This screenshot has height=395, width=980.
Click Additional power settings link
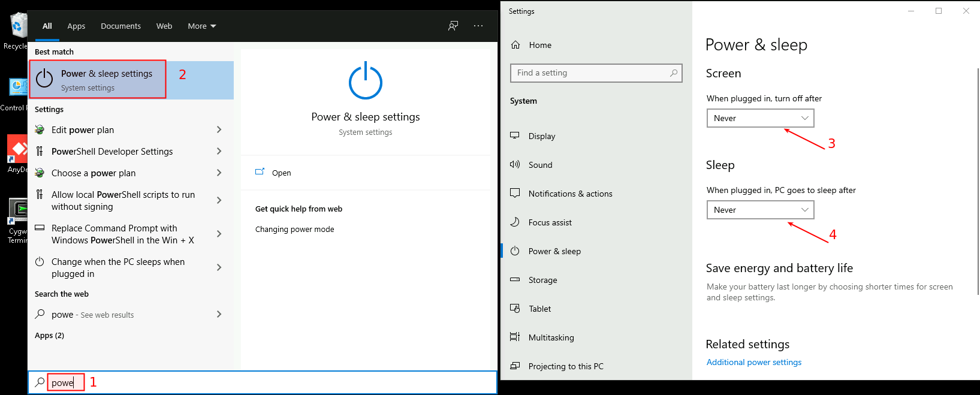(x=753, y=362)
